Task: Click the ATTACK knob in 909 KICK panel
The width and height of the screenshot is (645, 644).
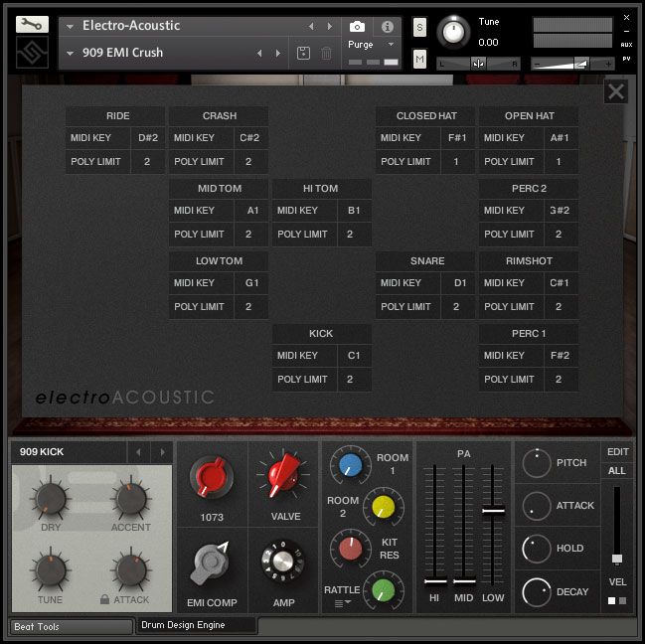Action: 131,570
